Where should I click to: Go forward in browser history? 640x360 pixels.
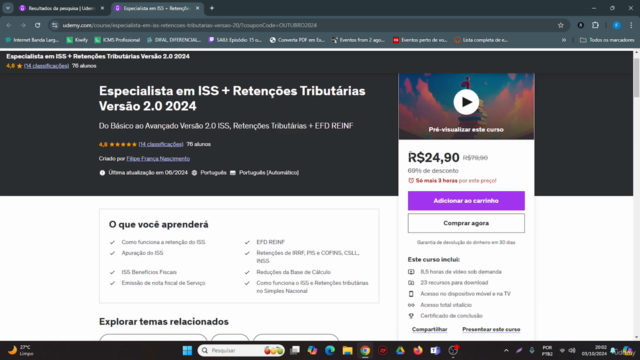click(x=23, y=25)
